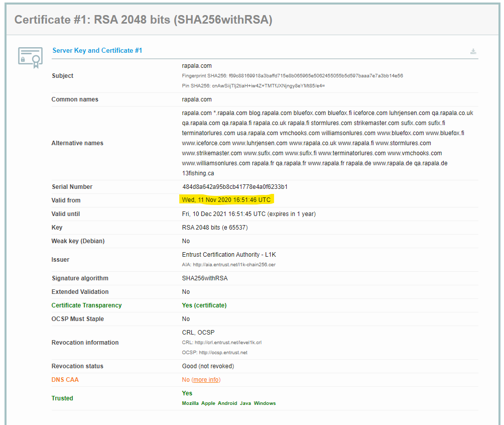Click the Subject value rapala.com

197,66
